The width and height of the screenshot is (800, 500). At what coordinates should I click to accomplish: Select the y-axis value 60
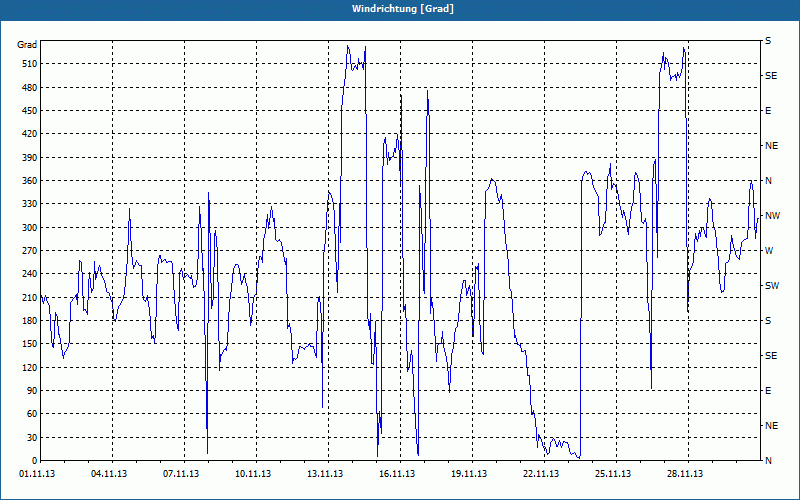point(31,414)
